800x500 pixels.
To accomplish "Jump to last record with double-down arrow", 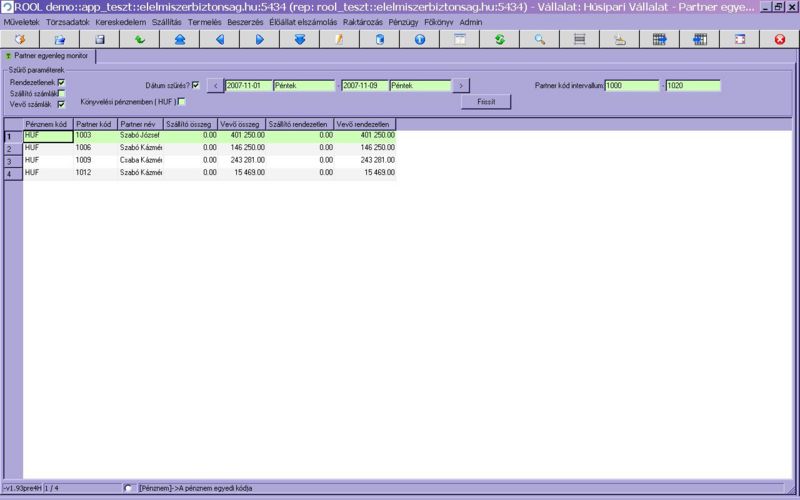I will (299, 39).
